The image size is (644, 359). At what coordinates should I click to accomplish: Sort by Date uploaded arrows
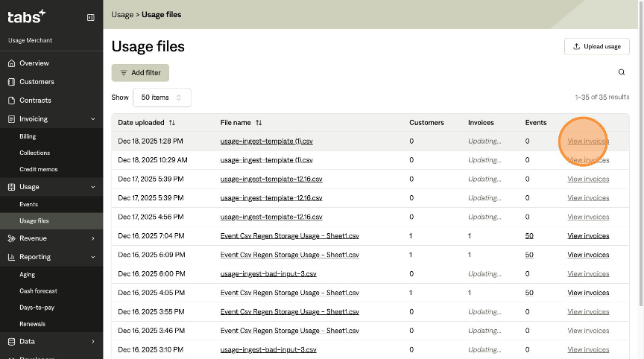172,123
